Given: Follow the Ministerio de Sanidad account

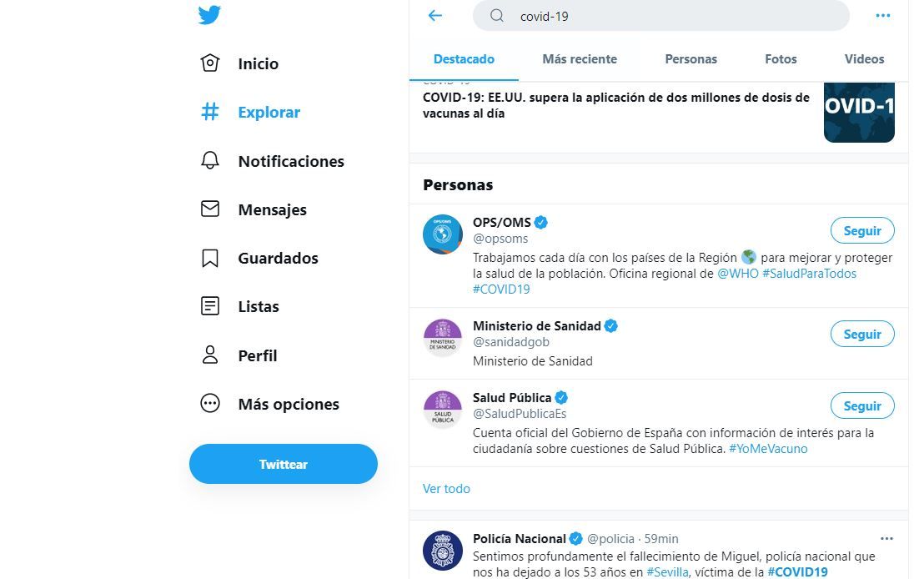Looking at the screenshot, I should pos(861,335).
